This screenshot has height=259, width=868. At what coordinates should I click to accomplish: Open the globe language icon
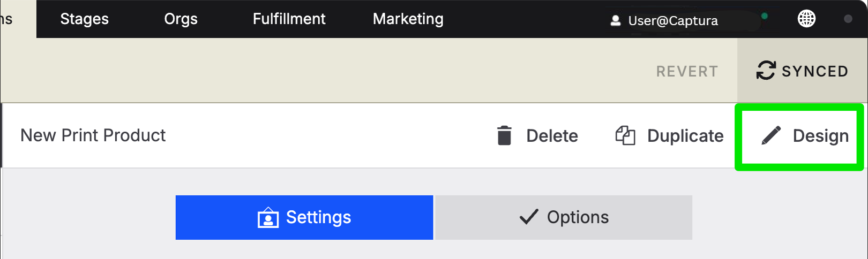click(806, 19)
